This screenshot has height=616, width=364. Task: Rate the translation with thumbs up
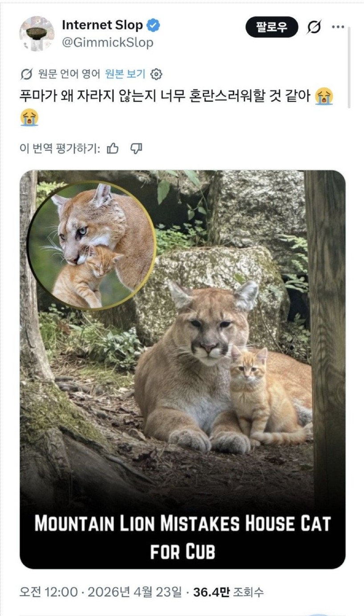click(x=113, y=148)
